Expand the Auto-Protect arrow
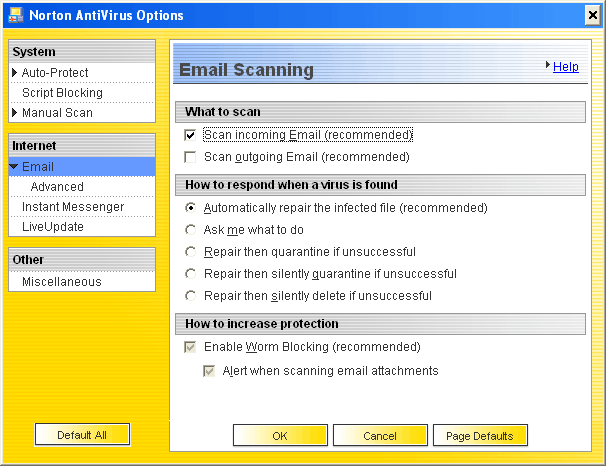The height and width of the screenshot is (466, 606). point(15,73)
